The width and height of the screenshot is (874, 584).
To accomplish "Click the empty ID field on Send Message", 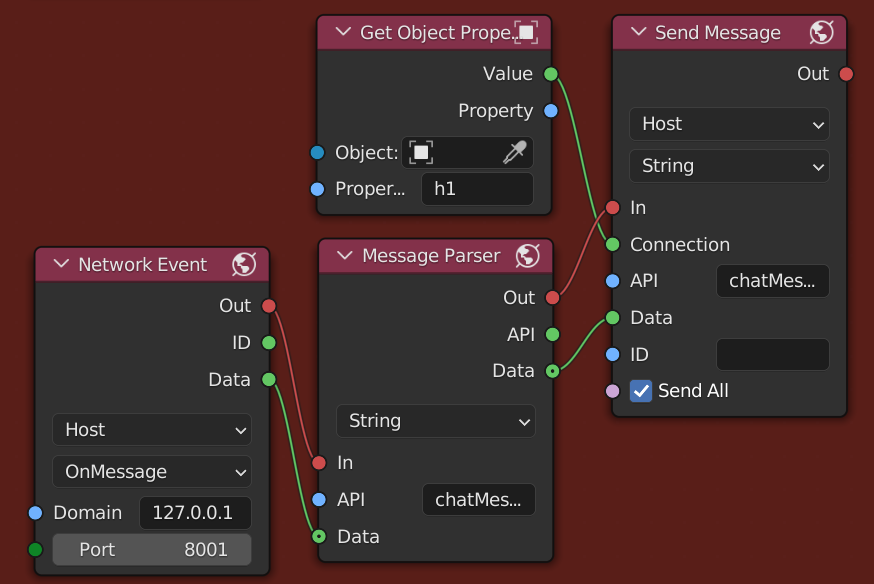I will pyautogui.click(x=772, y=354).
